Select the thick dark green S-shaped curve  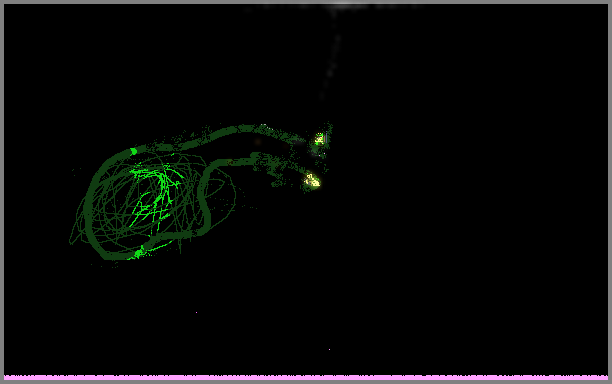[204, 197]
